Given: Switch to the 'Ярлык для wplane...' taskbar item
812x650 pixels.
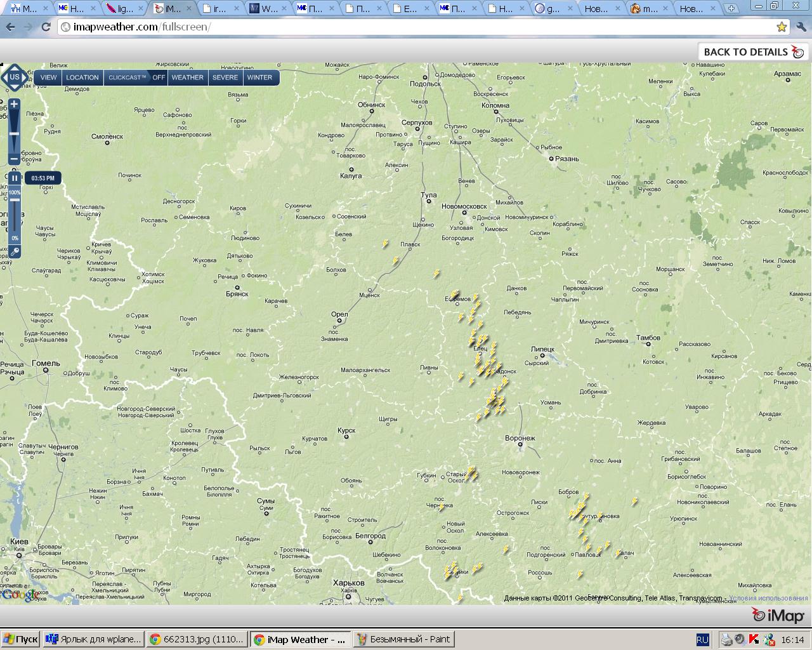Looking at the screenshot, I should click(94, 639).
